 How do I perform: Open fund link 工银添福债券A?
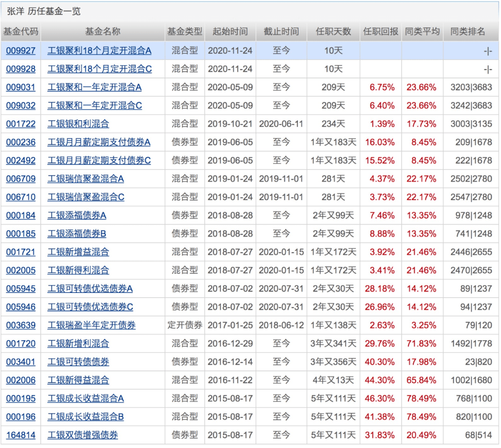pos(77,215)
